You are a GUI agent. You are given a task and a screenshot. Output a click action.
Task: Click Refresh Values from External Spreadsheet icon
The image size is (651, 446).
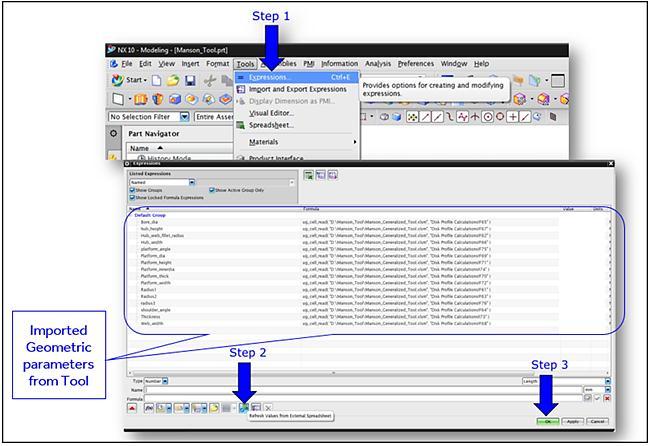click(244, 408)
